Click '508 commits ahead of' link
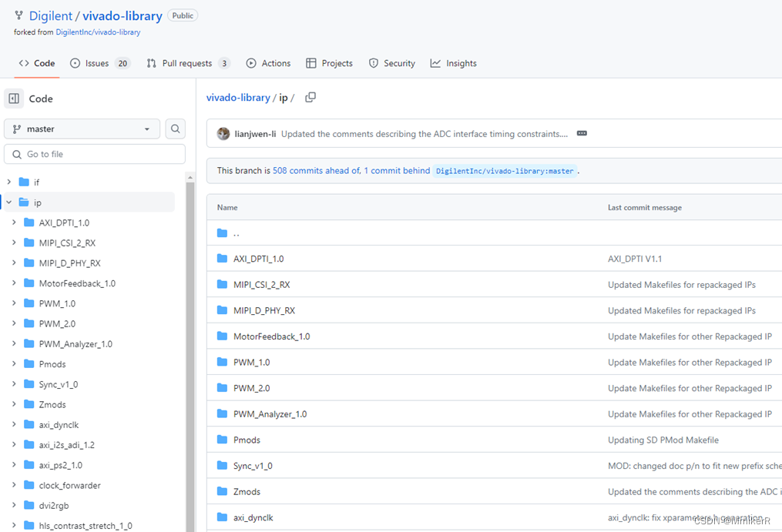 (x=316, y=170)
